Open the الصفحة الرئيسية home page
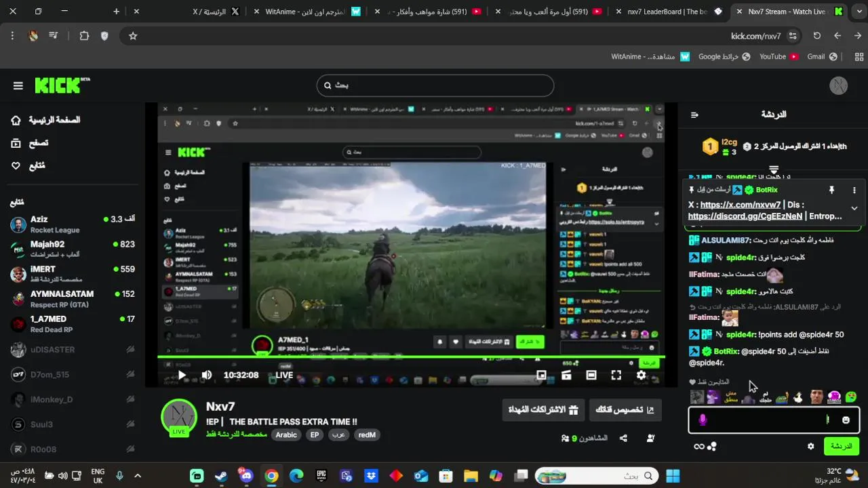The image size is (868, 488). point(46,120)
